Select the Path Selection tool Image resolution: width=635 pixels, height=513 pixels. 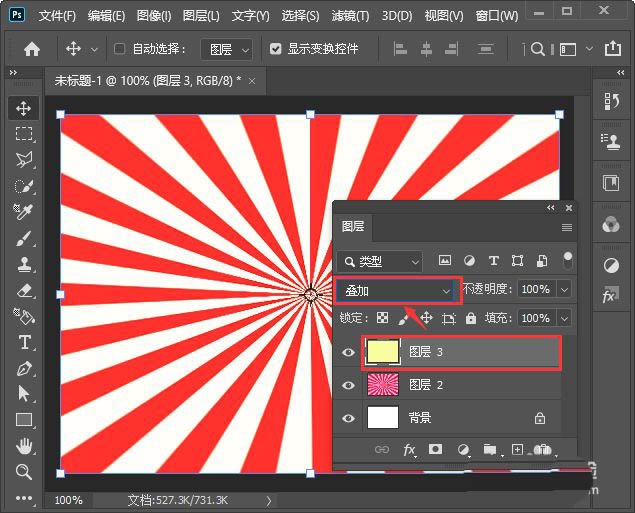(x=23, y=394)
